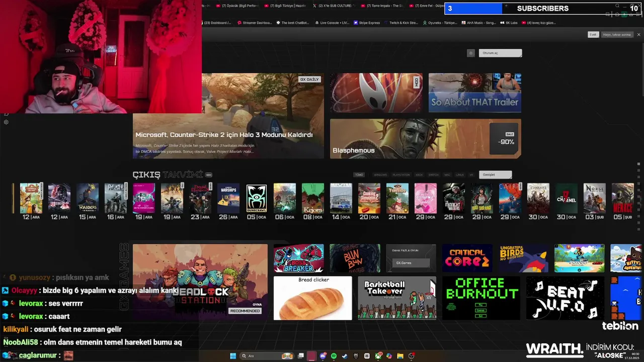Select the MAC platform filter
This screenshot has width=644, height=362.
coord(447,175)
